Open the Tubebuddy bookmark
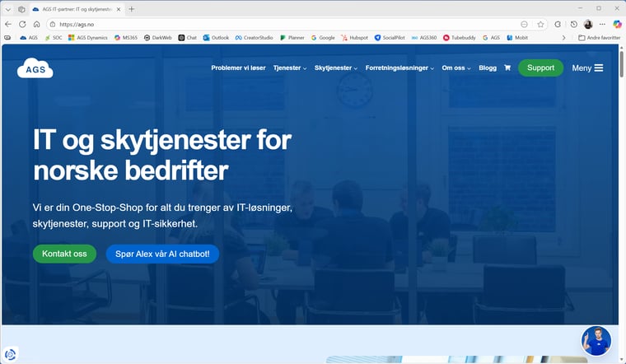 click(x=460, y=38)
